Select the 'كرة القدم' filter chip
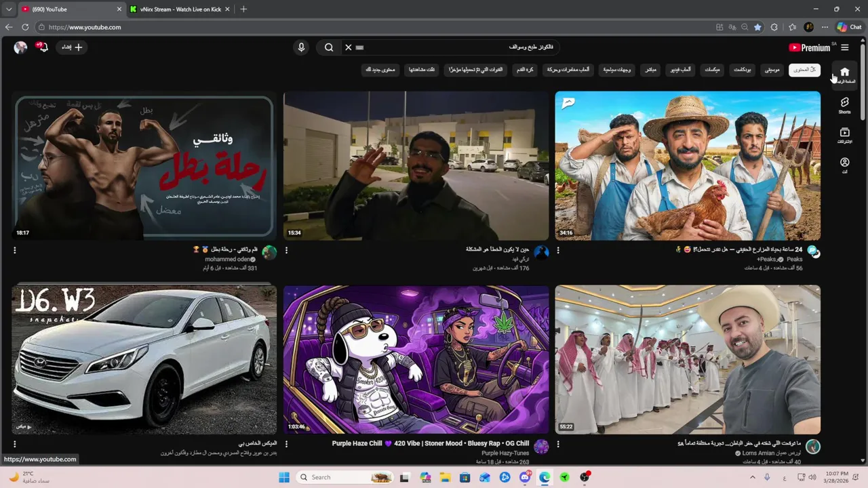The width and height of the screenshot is (868, 488). [x=525, y=70]
